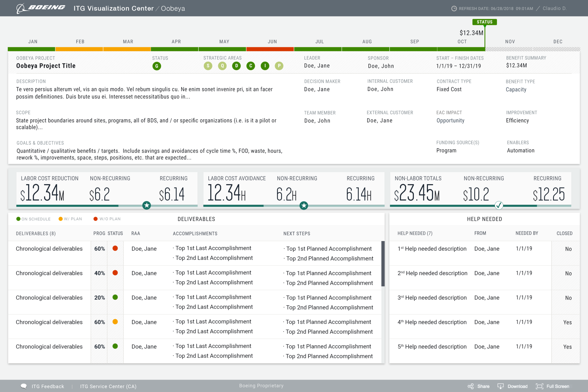Viewport: 588px width, 392px height.
Task: Click the green G status badge
Action: tap(157, 66)
